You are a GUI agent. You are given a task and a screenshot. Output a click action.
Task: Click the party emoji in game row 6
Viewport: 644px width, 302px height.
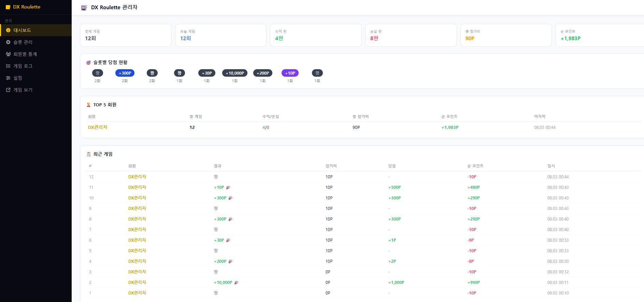click(x=228, y=240)
